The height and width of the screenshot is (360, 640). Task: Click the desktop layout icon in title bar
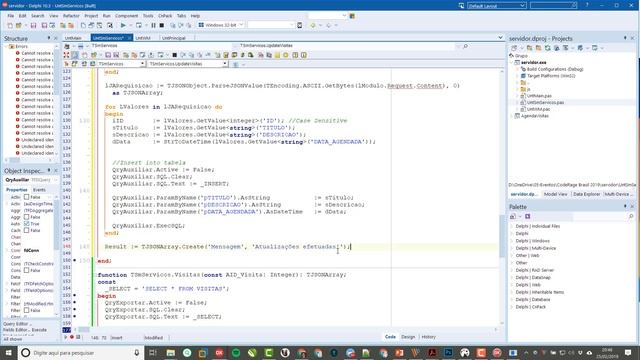(461, 6)
